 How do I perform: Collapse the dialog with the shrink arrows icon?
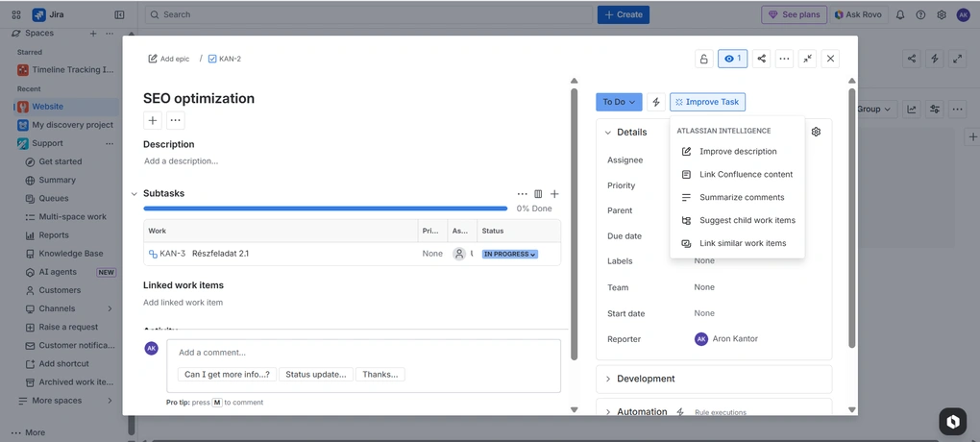(807, 59)
